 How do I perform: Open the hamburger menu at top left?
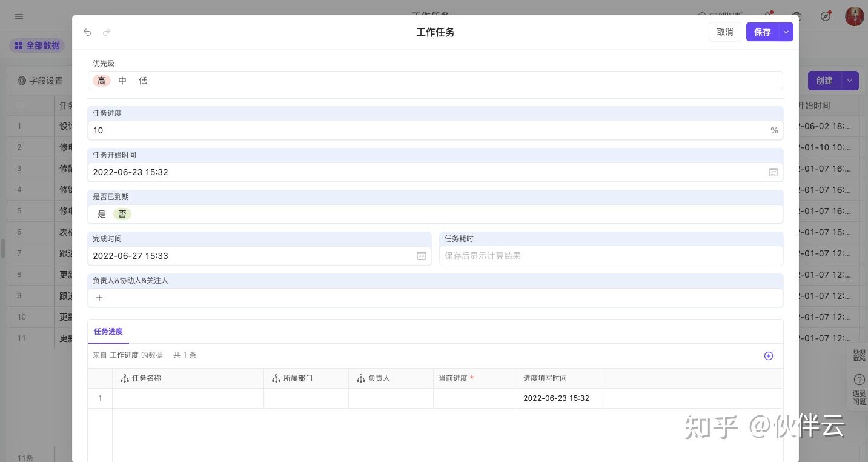coord(19,16)
